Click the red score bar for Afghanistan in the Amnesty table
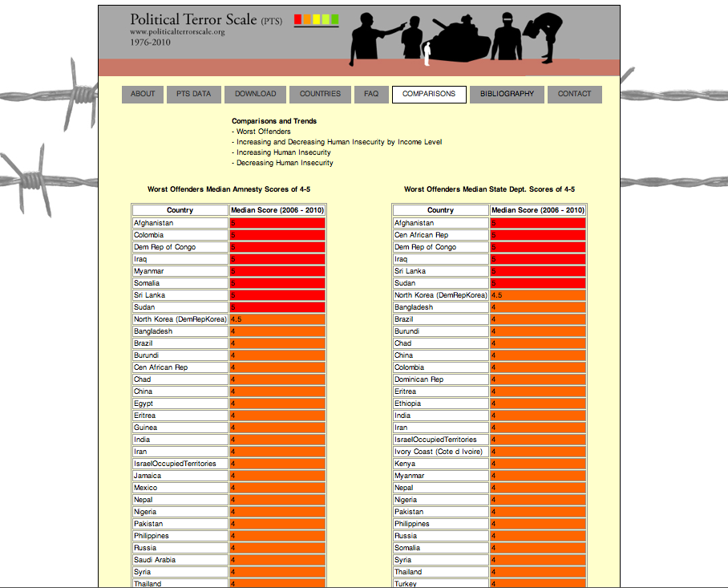 277,223
